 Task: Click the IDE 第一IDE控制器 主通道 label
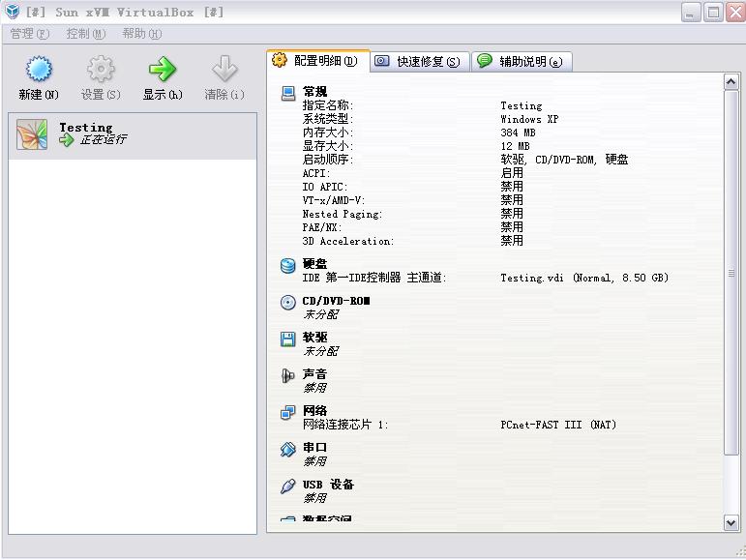374,278
